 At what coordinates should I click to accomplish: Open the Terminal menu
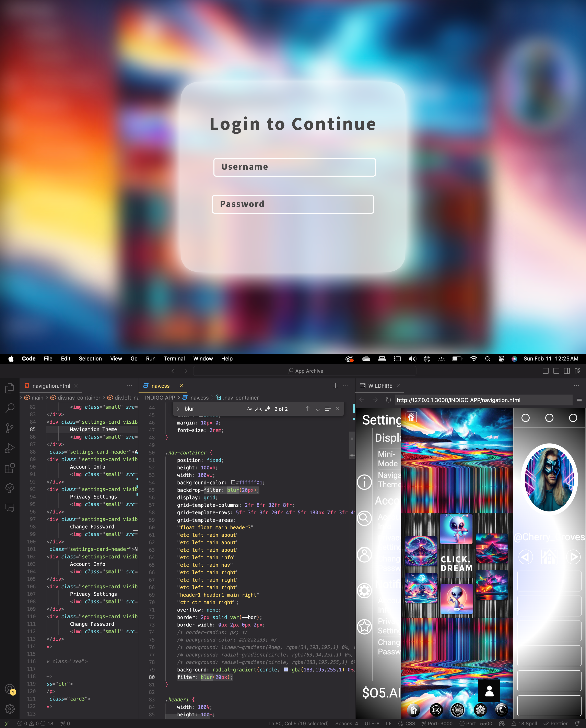click(174, 359)
